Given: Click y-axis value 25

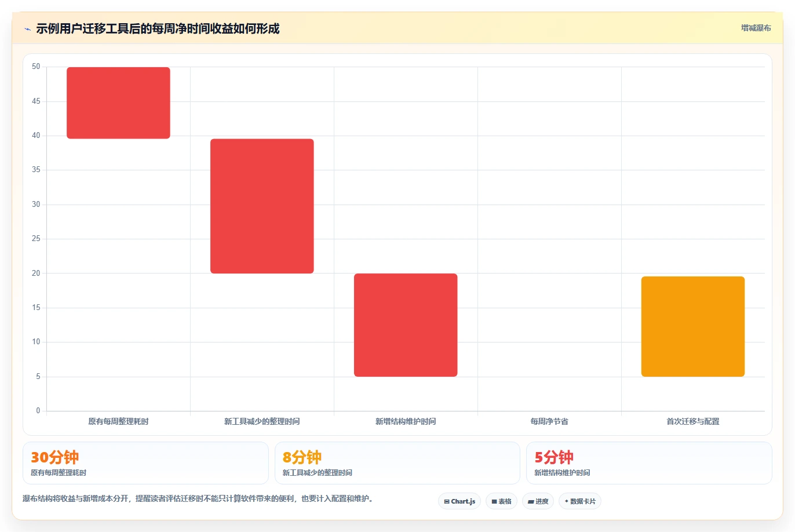Looking at the screenshot, I should click(36, 239).
